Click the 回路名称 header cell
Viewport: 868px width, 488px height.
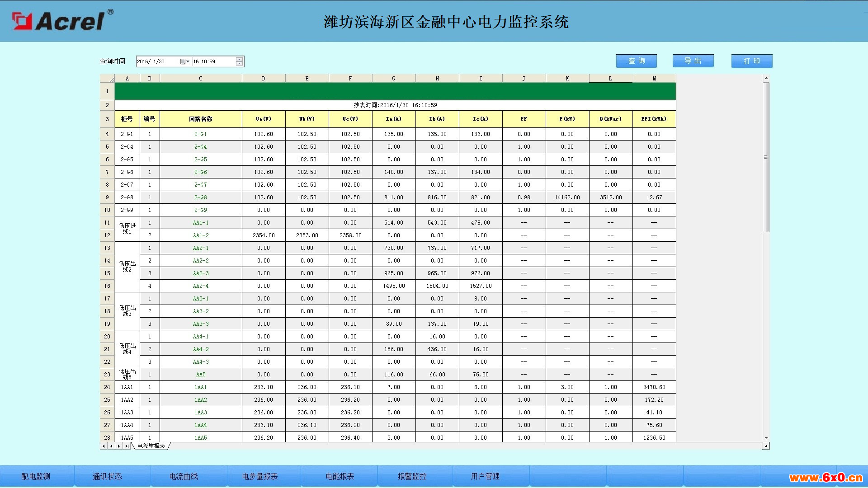(201, 119)
